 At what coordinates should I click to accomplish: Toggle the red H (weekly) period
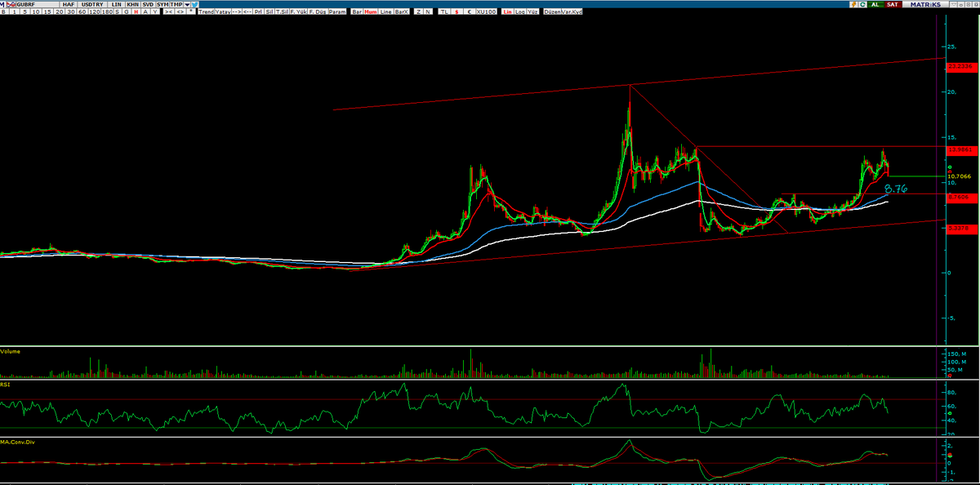coord(136,12)
